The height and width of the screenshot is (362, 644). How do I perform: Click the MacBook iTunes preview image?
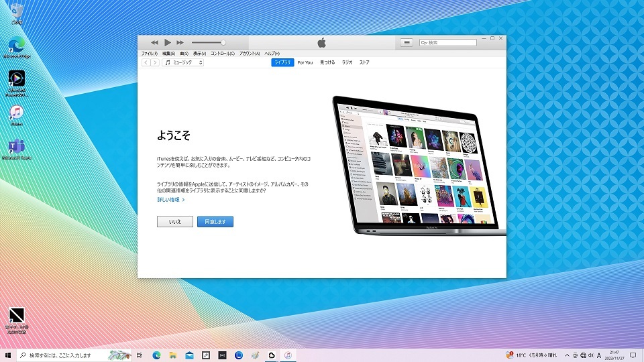(x=419, y=166)
